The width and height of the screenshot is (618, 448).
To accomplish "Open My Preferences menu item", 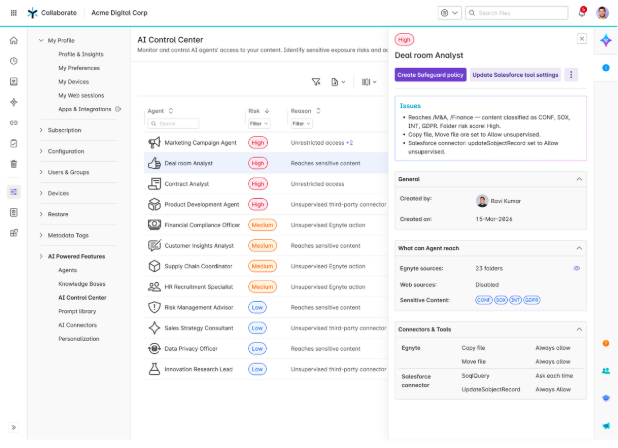I will click(x=79, y=68).
